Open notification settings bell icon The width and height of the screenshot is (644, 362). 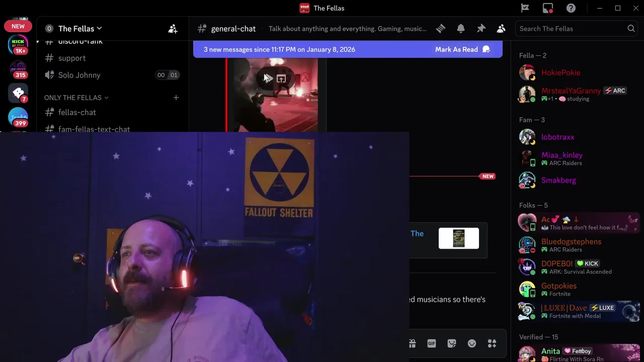point(461,29)
